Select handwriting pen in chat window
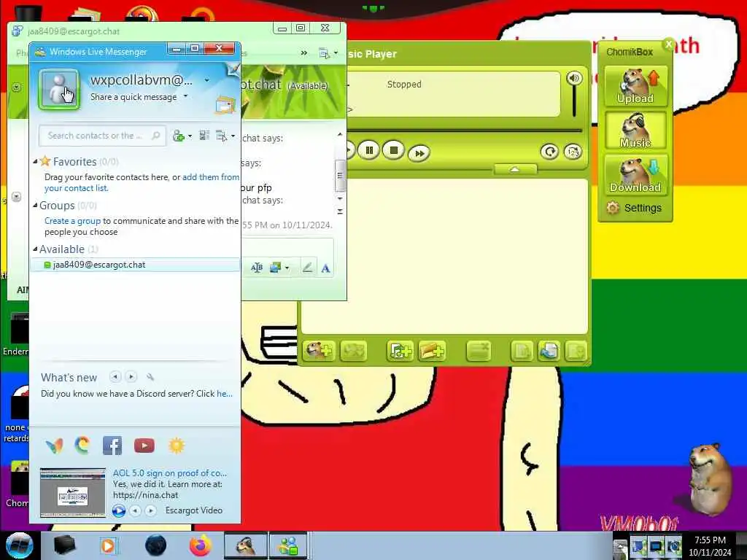Viewport: 747px width, 560px height. [308, 268]
